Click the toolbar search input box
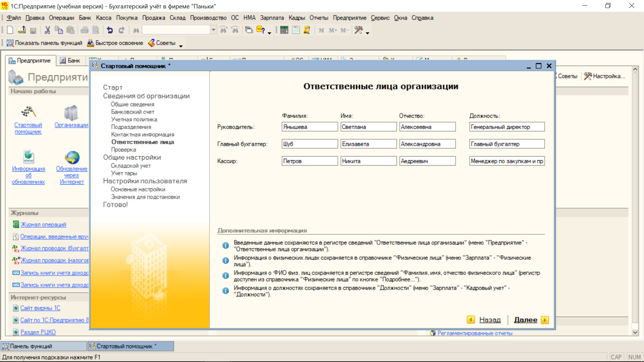Image resolution: width=644 pixels, height=362 pixels. coord(176,30)
